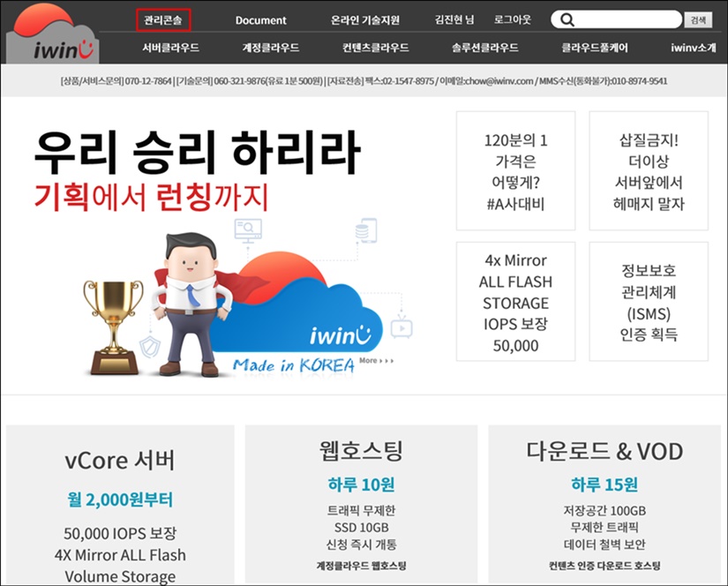
Task: Click Volume Storage text in vCore card
Action: pyautogui.click(x=120, y=576)
